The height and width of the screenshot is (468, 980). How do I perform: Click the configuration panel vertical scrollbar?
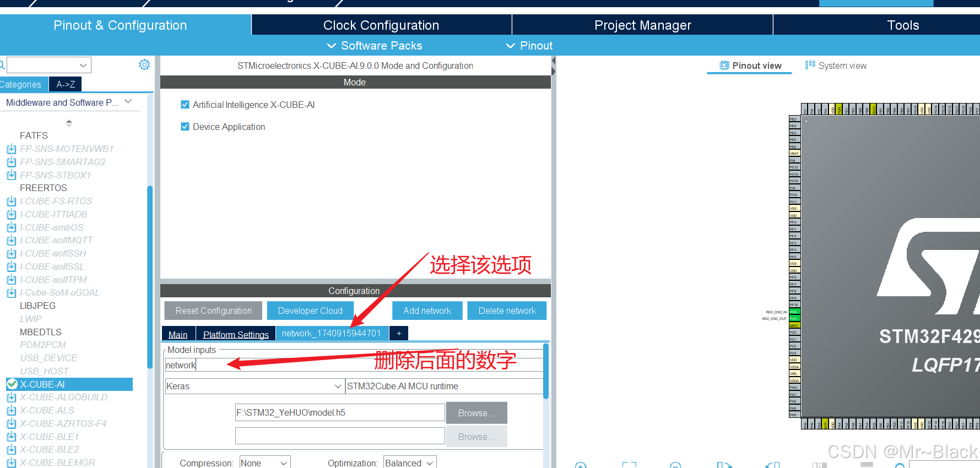pos(546,371)
